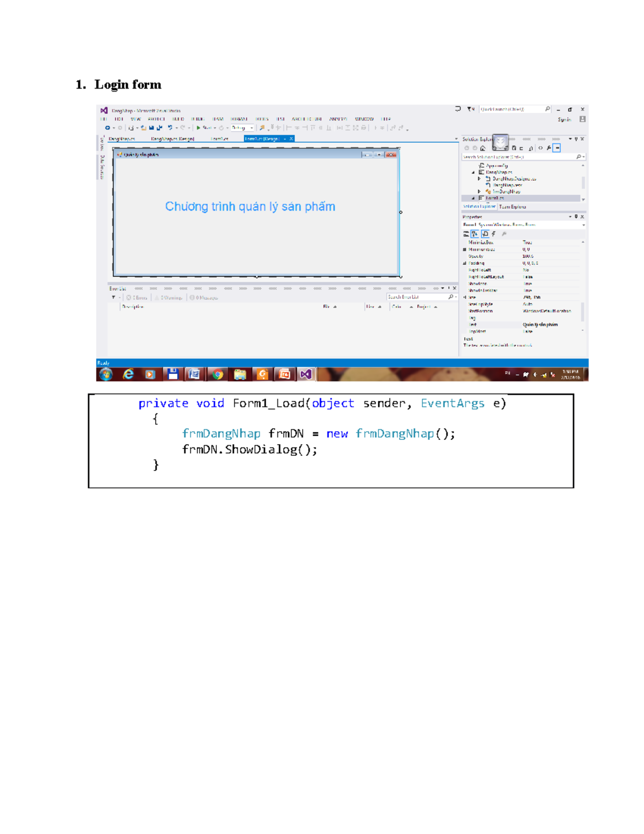Viewport: 644px width, 834px height.
Task: Collapse the DangNhap.cs node in Solution Explorer
Action: click(472, 172)
